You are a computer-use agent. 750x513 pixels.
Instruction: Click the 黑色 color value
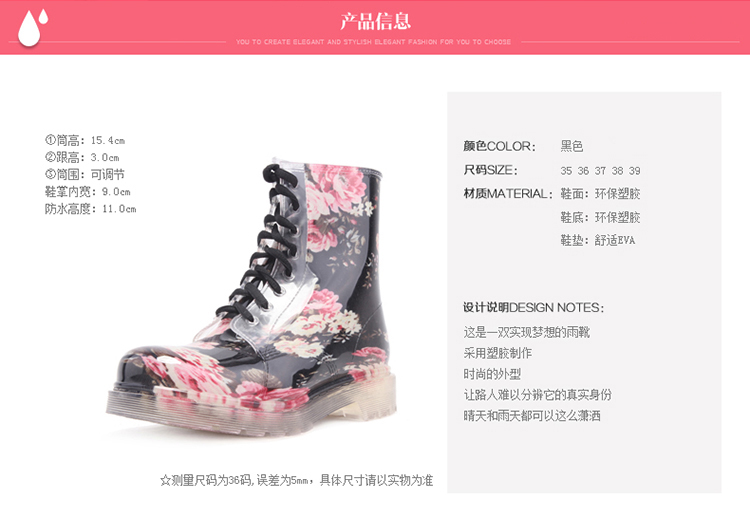pos(572,146)
